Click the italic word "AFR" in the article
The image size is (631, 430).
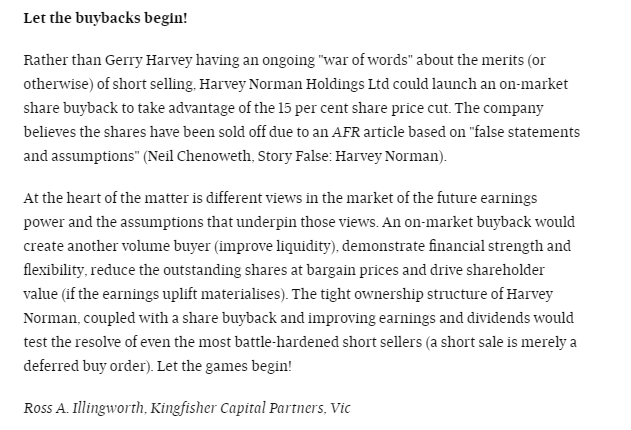click(346, 132)
